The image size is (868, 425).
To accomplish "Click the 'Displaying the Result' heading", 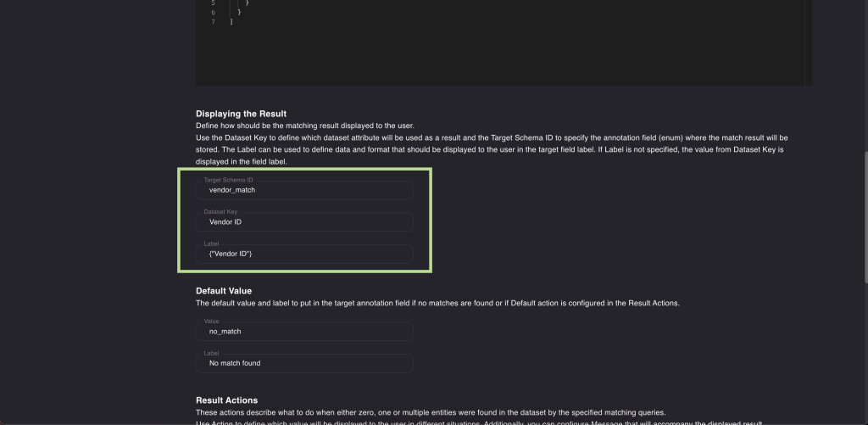I will 241,114.
